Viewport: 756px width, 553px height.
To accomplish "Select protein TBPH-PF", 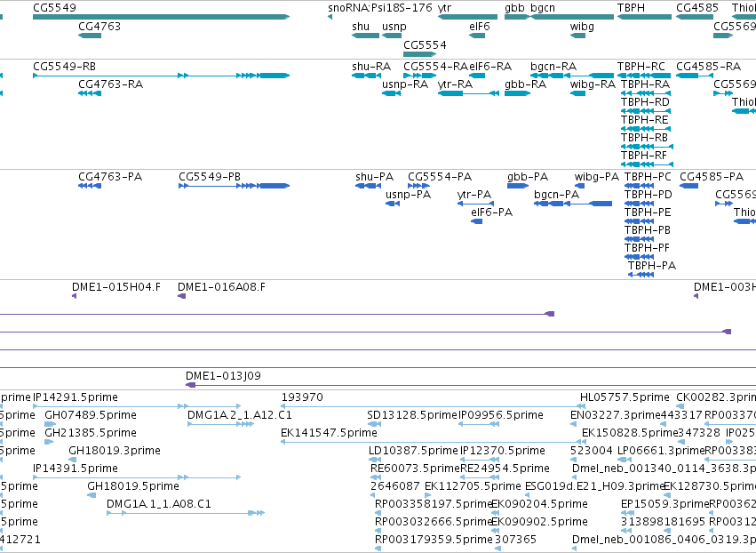I will 647,248.
